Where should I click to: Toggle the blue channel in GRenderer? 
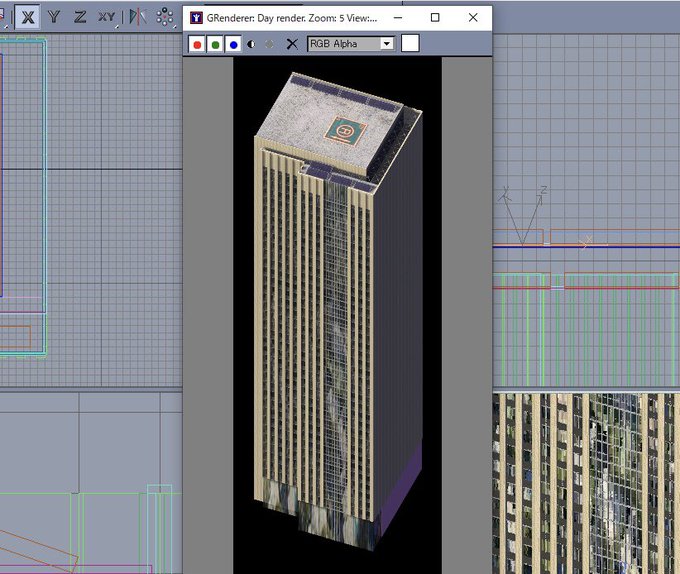point(233,44)
